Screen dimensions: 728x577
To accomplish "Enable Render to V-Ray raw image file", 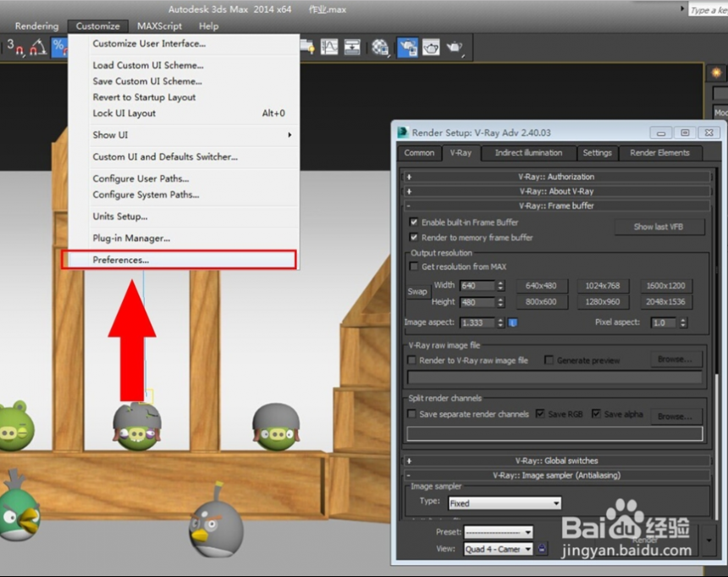I will tap(411, 360).
